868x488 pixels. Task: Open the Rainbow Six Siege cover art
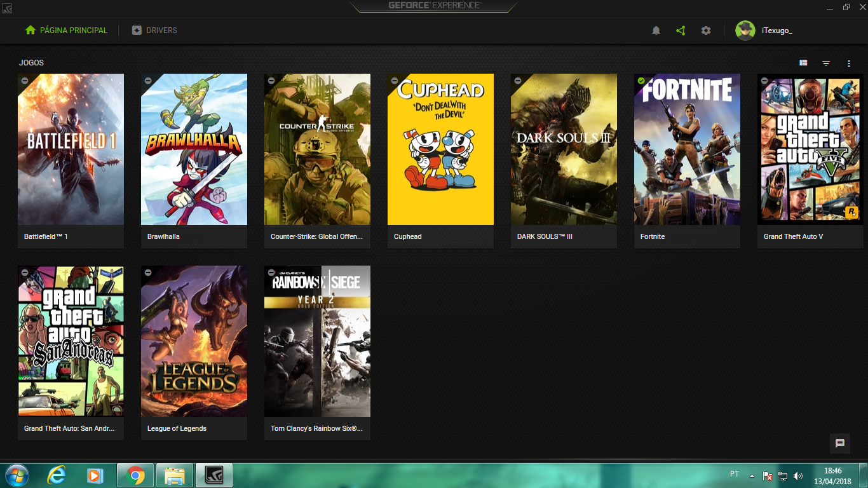317,341
